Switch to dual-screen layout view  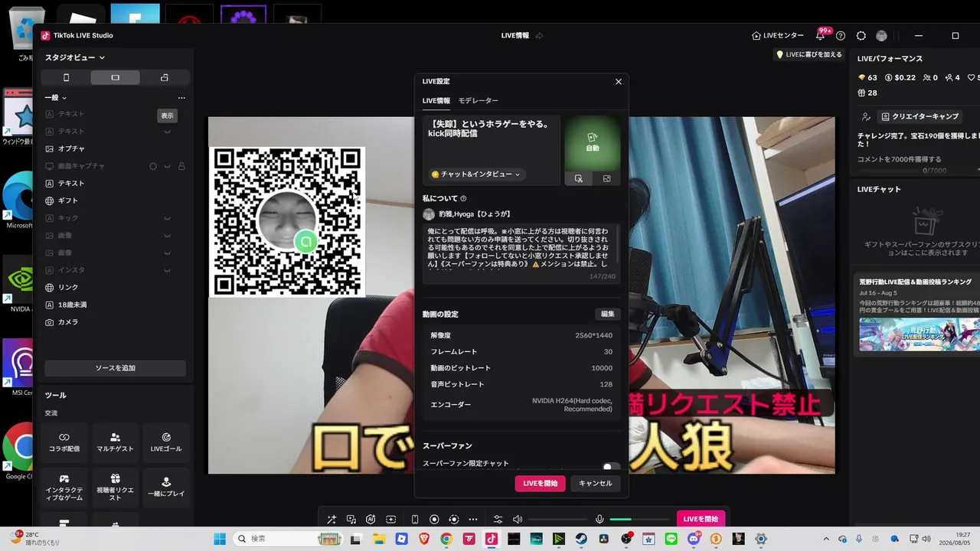tap(165, 77)
